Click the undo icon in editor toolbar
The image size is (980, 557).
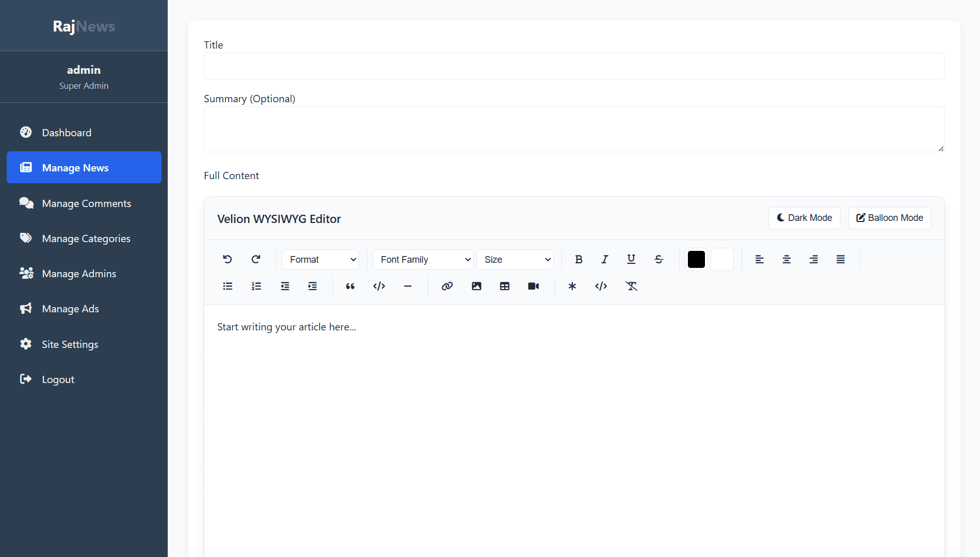point(227,259)
